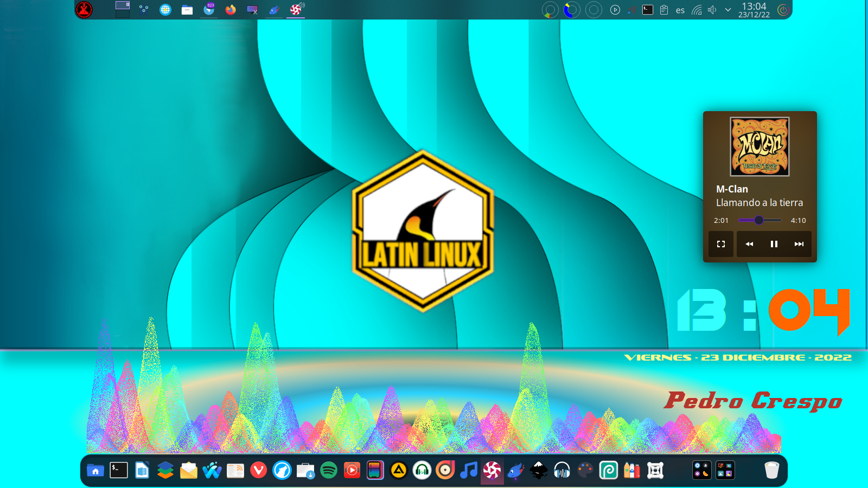Launch Spotify from the dock

point(329,470)
